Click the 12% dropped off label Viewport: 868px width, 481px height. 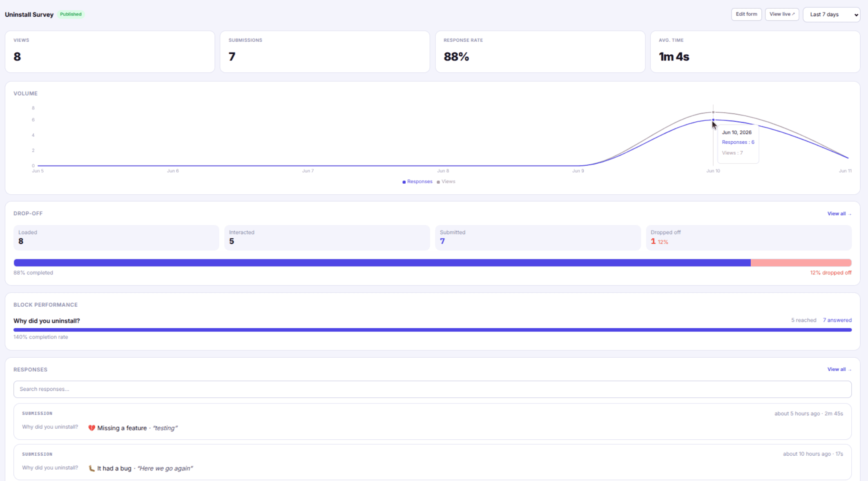(831, 273)
